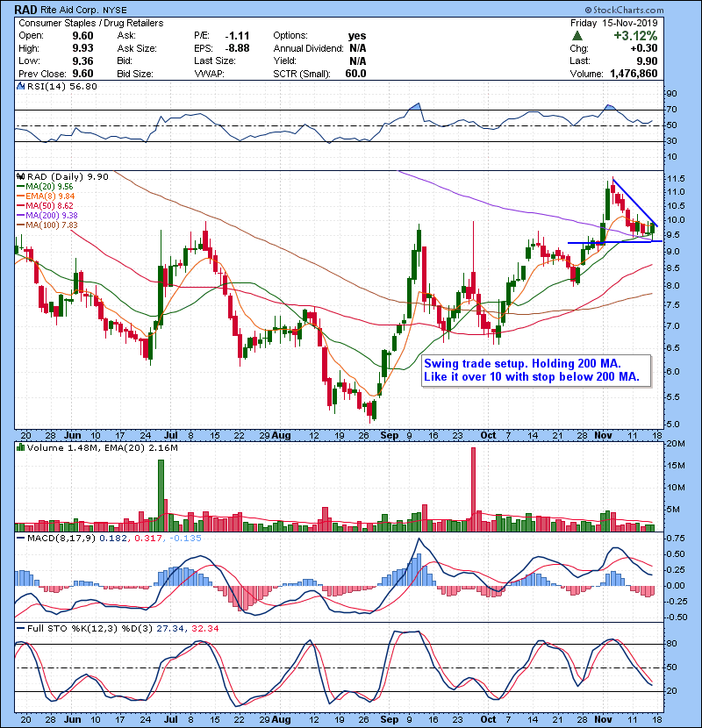Screen dimensions: 702x728
Task: Click the Full STO legend line marker
Action: pos(21,627)
